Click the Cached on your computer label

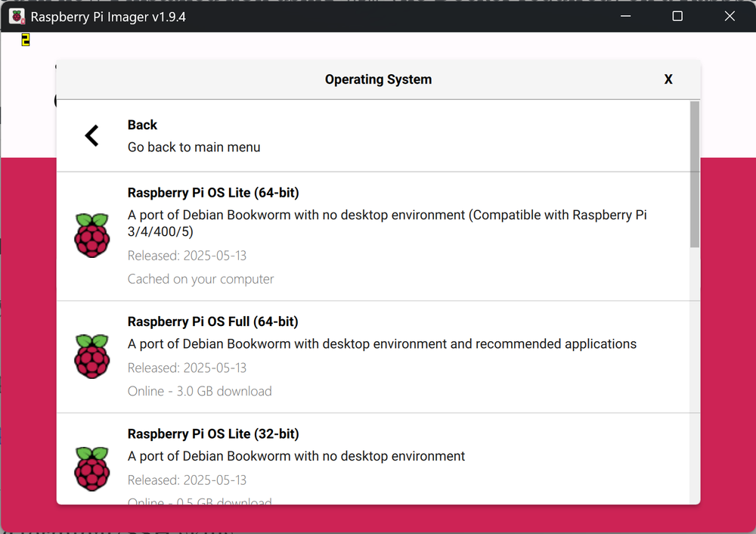[200, 279]
